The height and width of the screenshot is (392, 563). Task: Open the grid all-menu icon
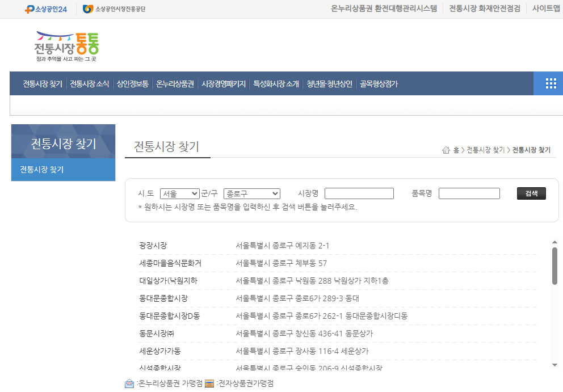551,83
